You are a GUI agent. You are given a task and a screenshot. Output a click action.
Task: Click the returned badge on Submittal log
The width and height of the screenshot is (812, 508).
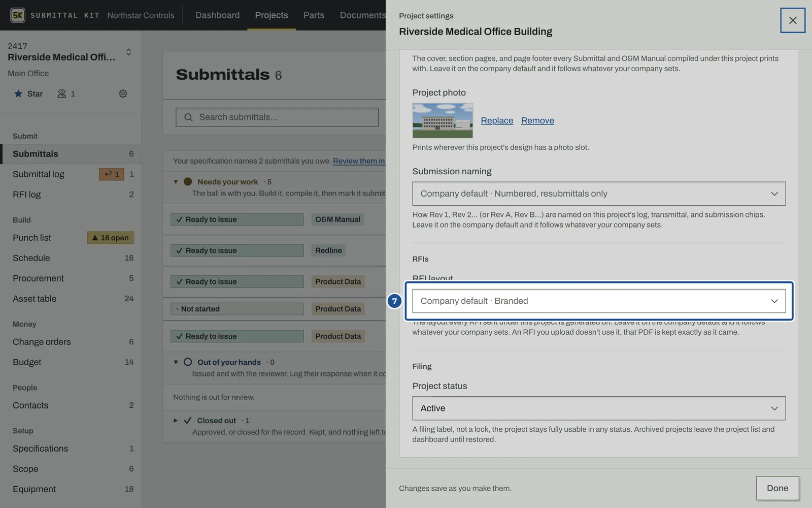coord(112,174)
